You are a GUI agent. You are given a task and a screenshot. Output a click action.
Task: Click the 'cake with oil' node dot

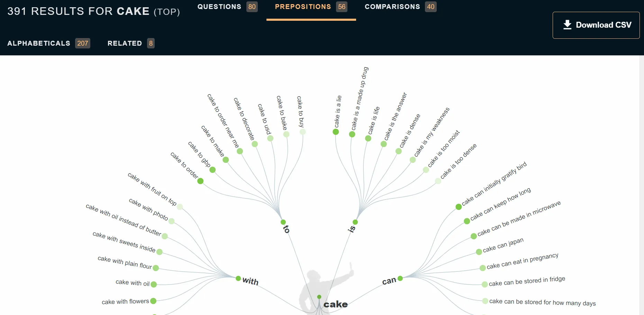(x=154, y=284)
